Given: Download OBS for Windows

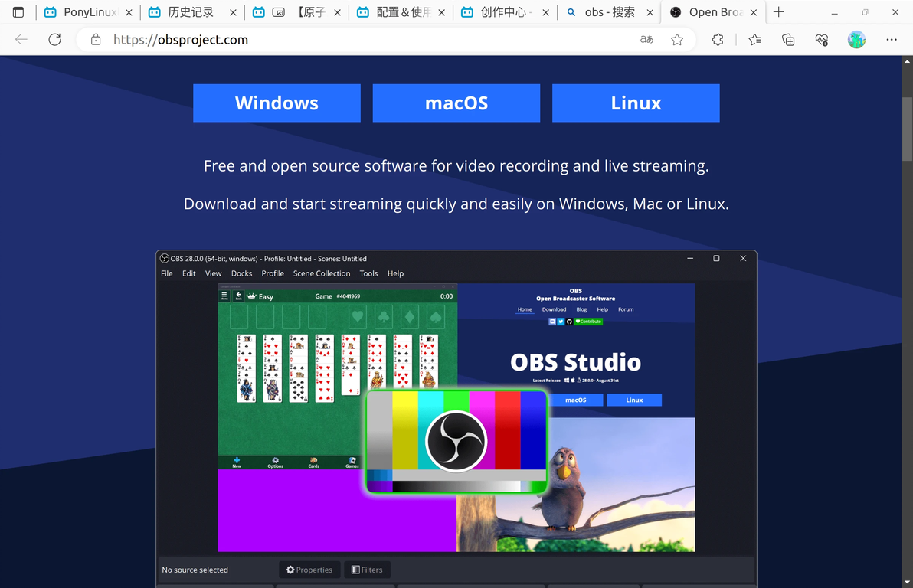Looking at the screenshot, I should click(x=277, y=103).
